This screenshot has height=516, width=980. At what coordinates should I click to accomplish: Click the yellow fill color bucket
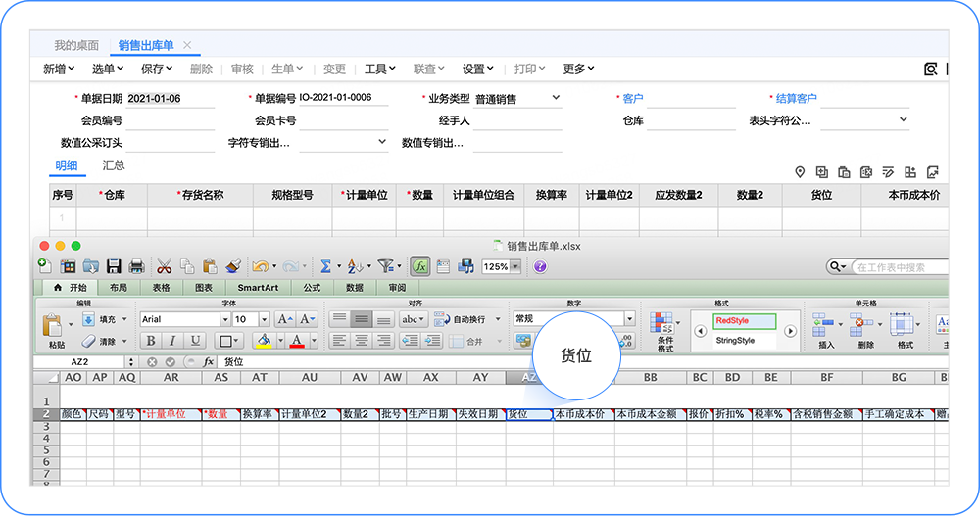[x=263, y=341]
